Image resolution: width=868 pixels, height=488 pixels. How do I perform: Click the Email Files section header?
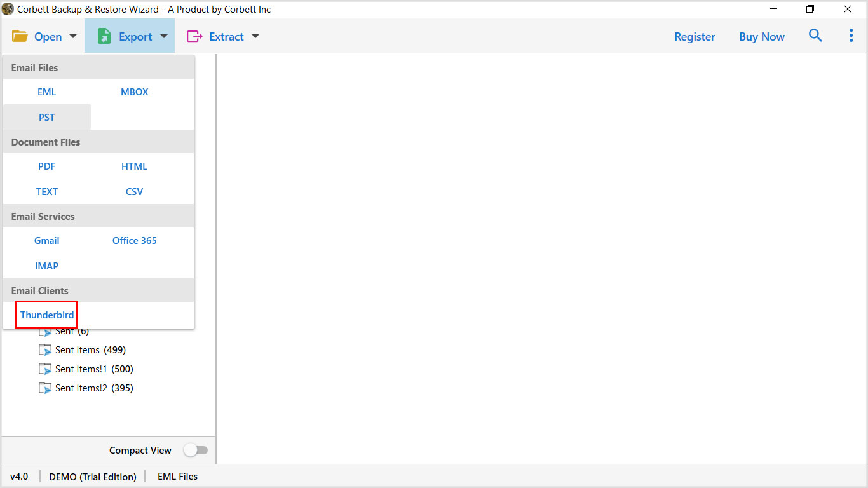coord(98,67)
